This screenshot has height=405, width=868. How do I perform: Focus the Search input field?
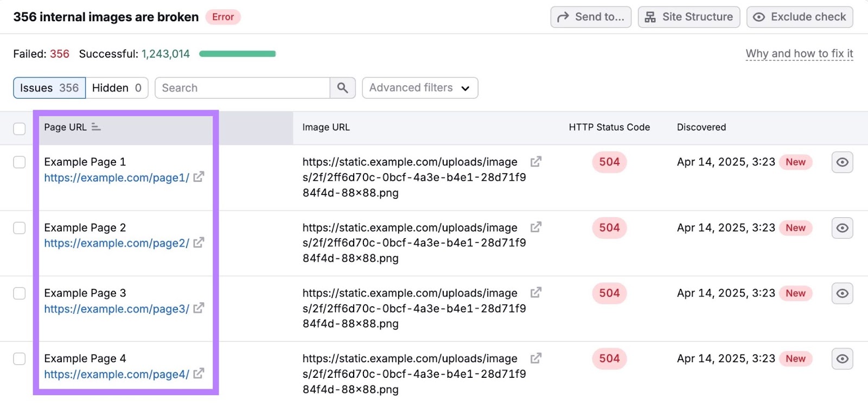point(242,88)
